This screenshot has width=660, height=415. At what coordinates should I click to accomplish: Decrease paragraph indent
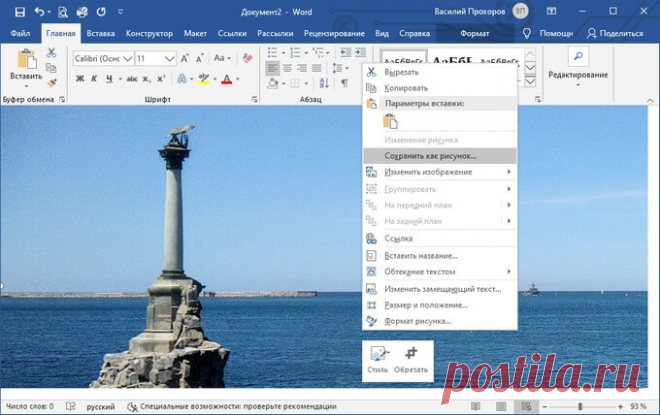tap(346, 53)
